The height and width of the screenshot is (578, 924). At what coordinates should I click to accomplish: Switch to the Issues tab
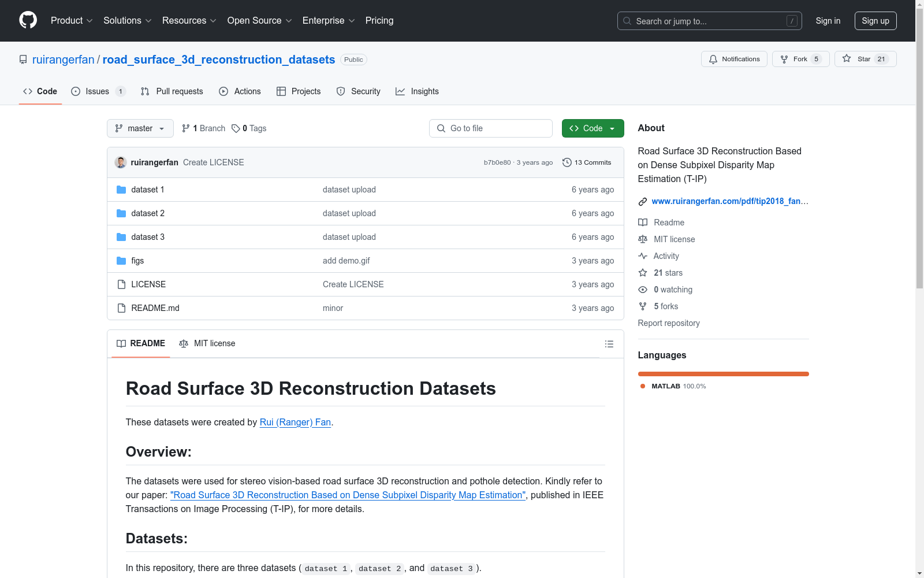[x=98, y=91]
